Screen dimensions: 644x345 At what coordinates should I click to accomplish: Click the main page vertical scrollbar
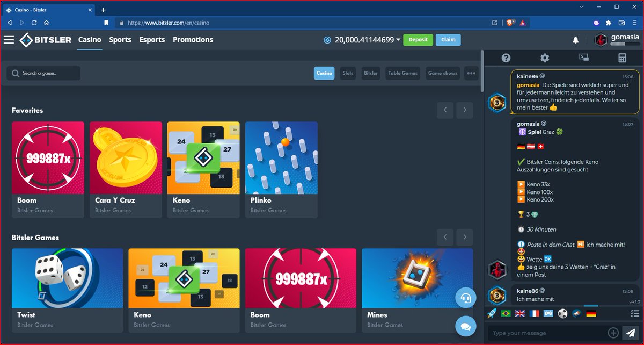[x=482, y=71]
